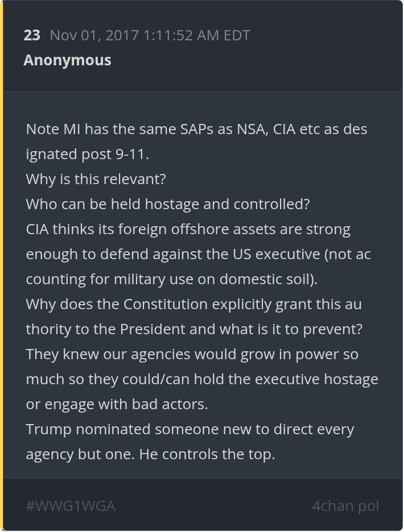Click the 4chan pol source label

345,506
